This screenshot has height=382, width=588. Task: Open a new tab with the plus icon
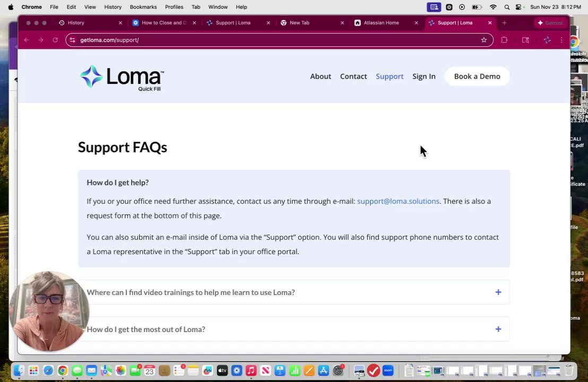[x=504, y=22]
